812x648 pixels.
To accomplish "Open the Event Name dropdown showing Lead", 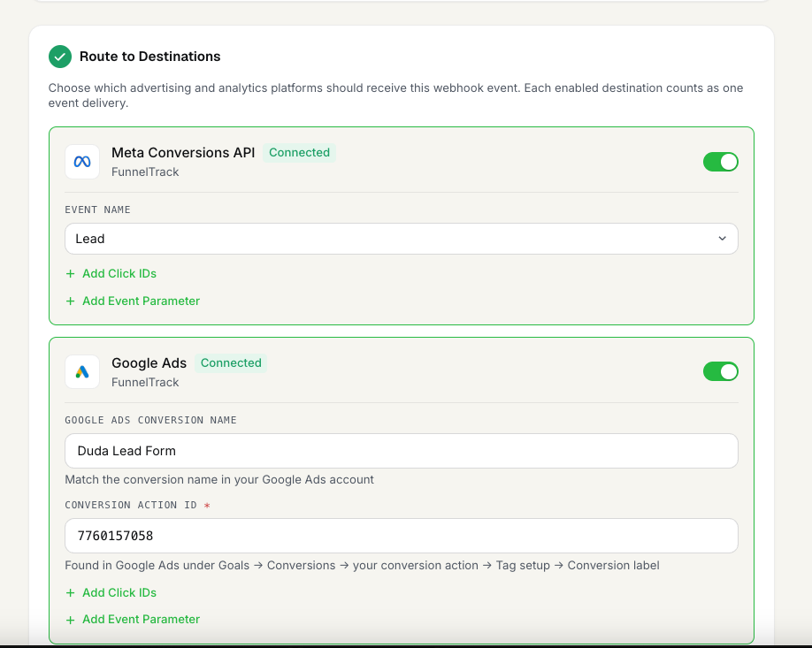I will coord(402,239).
